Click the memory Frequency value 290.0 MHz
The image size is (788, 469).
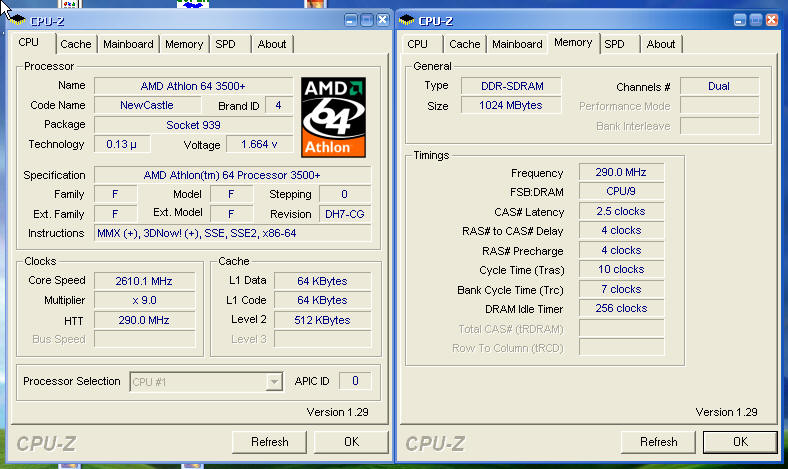coord(621,172)
